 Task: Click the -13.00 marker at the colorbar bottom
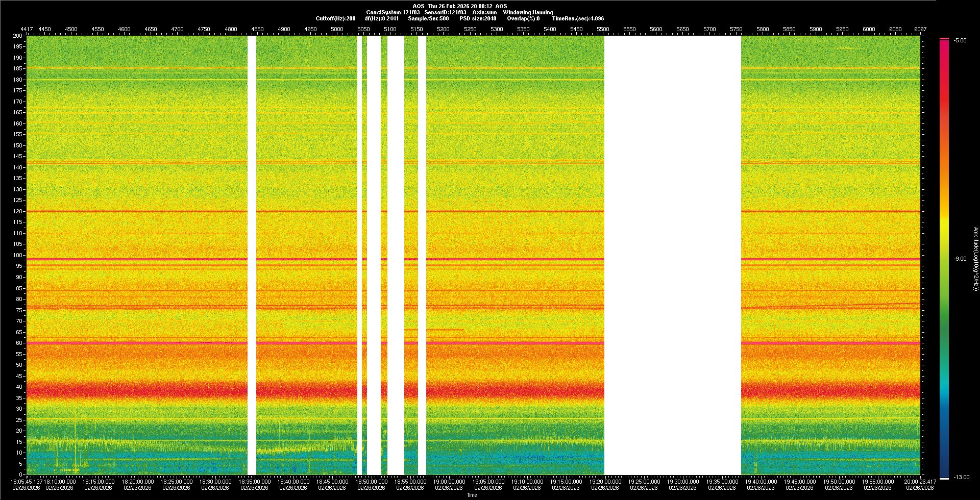coord(961,477)
